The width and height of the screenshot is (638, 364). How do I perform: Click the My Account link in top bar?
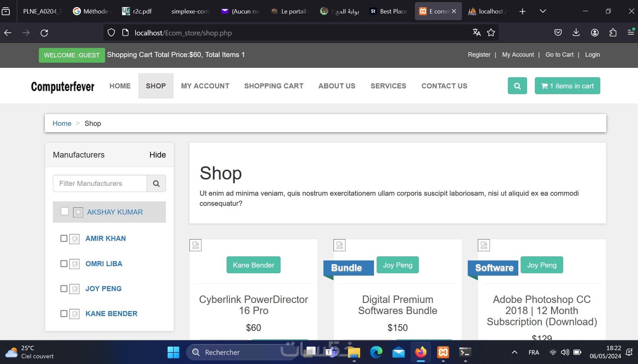518,55
